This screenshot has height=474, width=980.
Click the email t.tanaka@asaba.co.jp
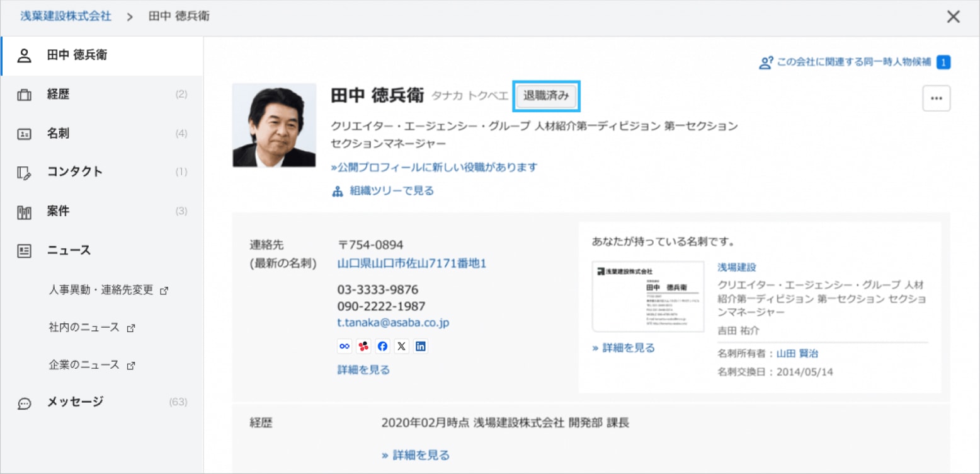[393, 323]
